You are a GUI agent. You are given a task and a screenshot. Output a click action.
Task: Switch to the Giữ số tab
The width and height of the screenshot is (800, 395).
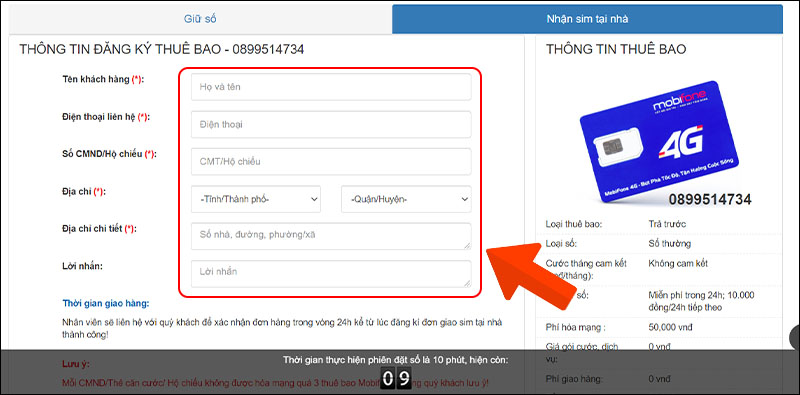(200, 19)
